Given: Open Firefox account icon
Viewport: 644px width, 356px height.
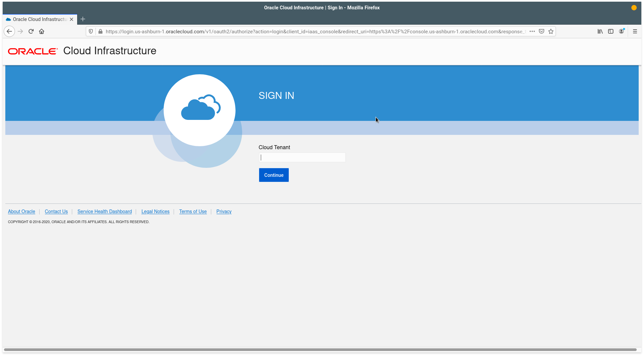Looking at the screenshot, I should click(621, 31).
